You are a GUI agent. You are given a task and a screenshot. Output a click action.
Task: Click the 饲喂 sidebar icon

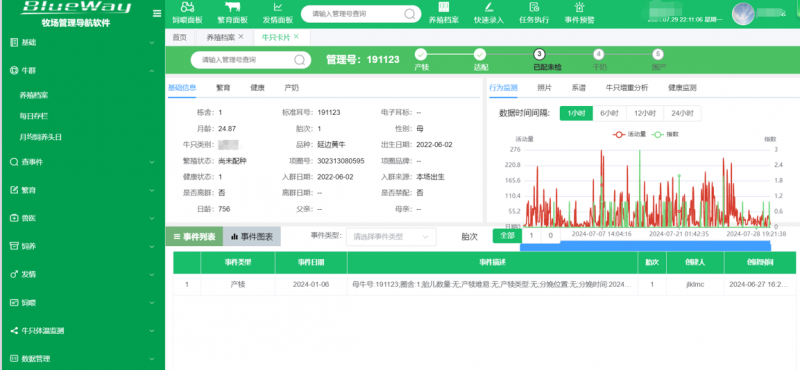(x=14, y=302)
